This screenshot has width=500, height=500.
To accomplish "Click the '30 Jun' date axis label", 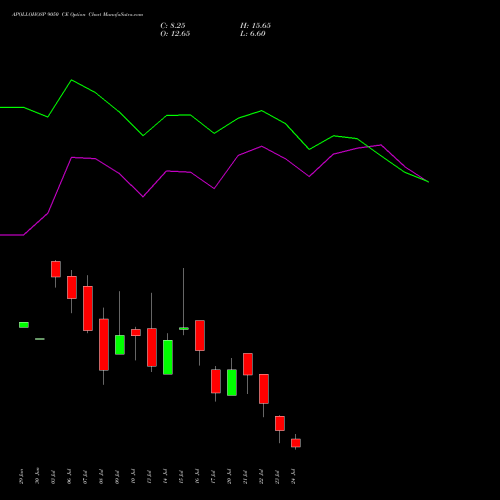I will point(37,476).
